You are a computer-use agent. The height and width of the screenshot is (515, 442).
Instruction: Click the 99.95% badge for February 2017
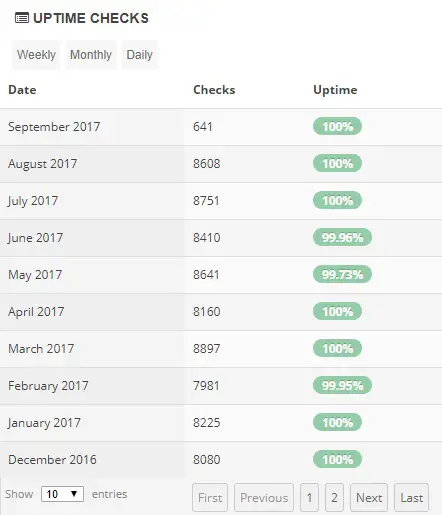342,385
